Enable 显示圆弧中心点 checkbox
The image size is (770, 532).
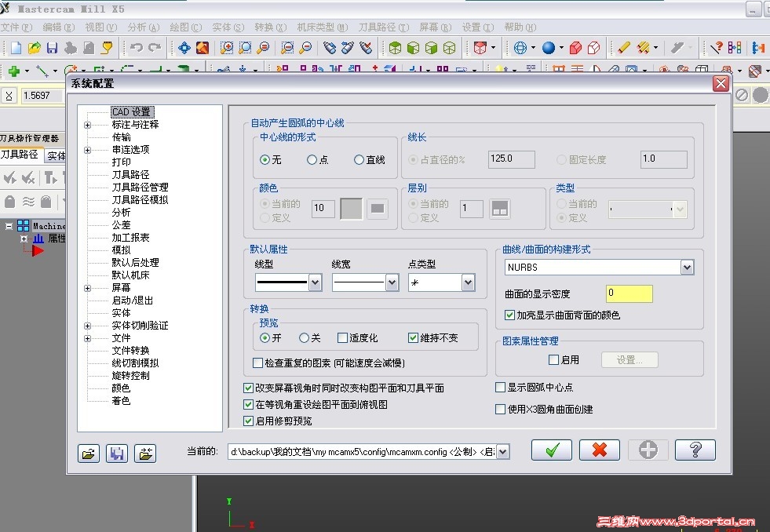coord(501,387)
